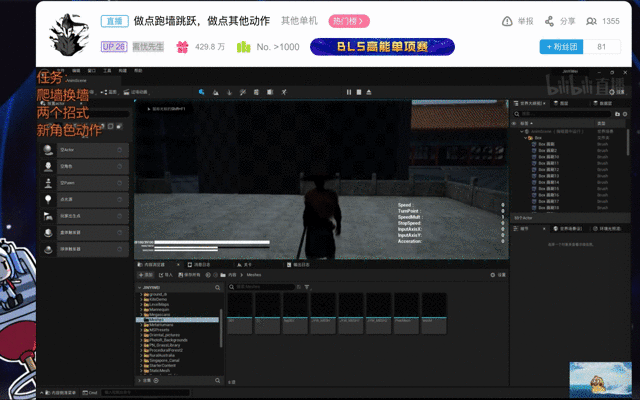Open the help circle for Empty Actor row

120,150
